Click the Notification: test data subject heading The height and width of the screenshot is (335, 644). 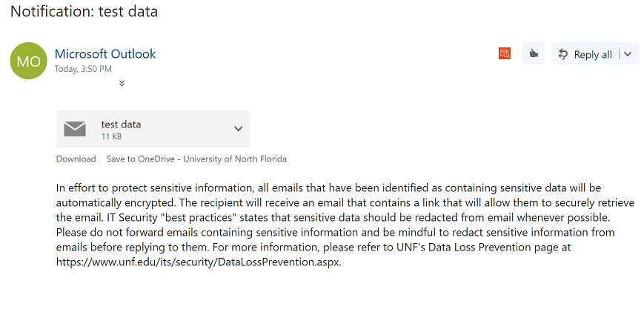[84, 12]
